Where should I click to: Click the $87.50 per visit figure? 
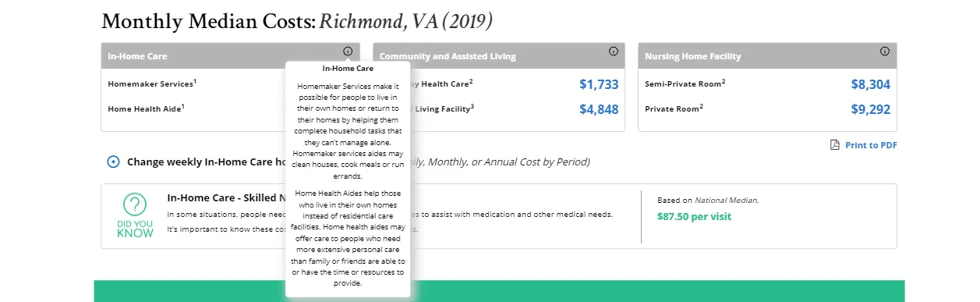pos(694,216)
